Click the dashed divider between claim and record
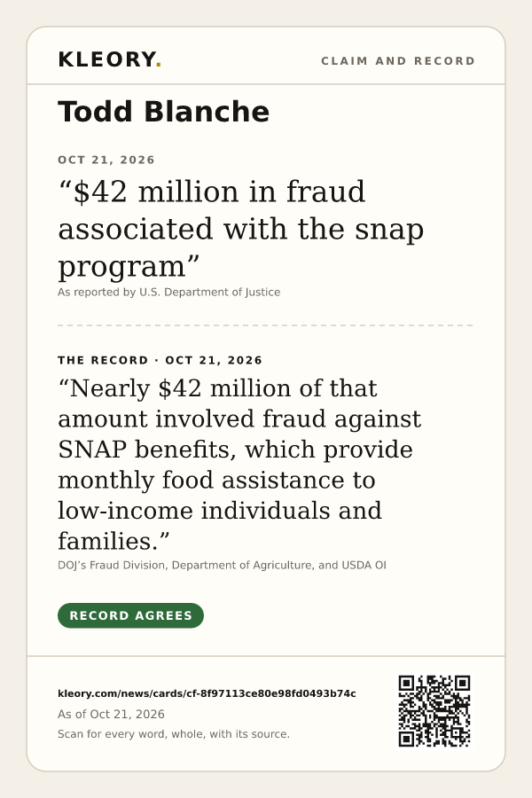 pyautogui.click(x=266, y=325)
